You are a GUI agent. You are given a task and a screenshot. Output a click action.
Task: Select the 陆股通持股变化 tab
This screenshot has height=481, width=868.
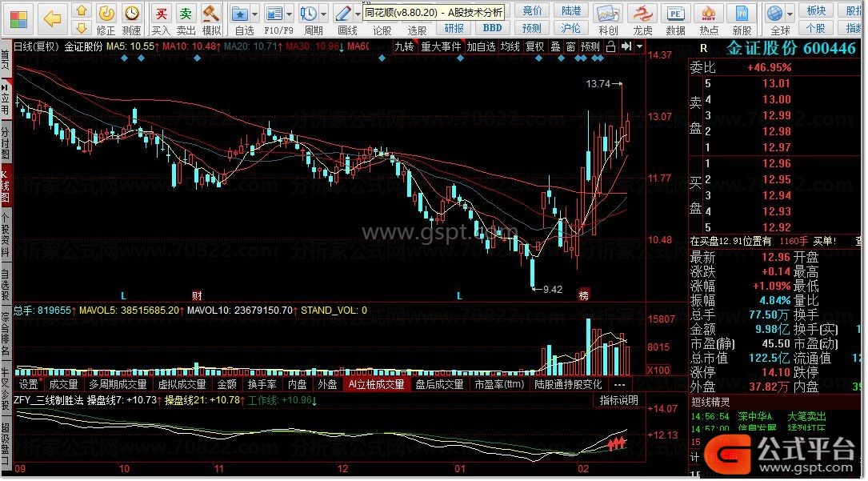tap(568, 384)
